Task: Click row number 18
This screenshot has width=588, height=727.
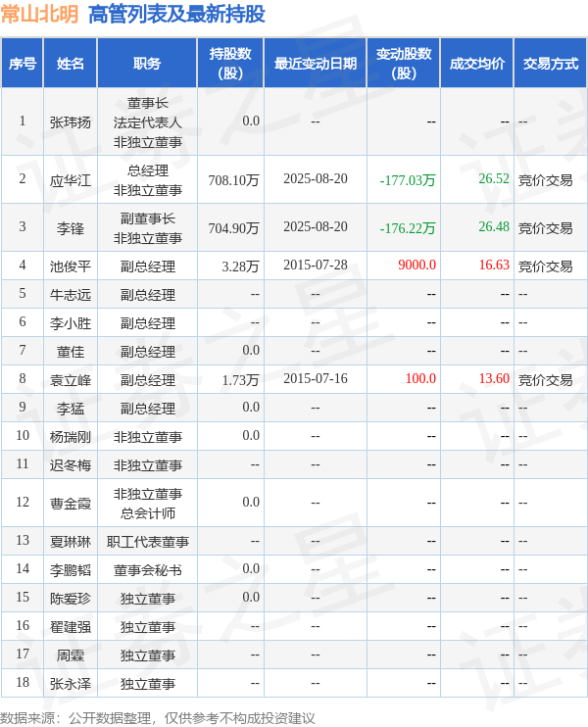Action: [23, 683]
